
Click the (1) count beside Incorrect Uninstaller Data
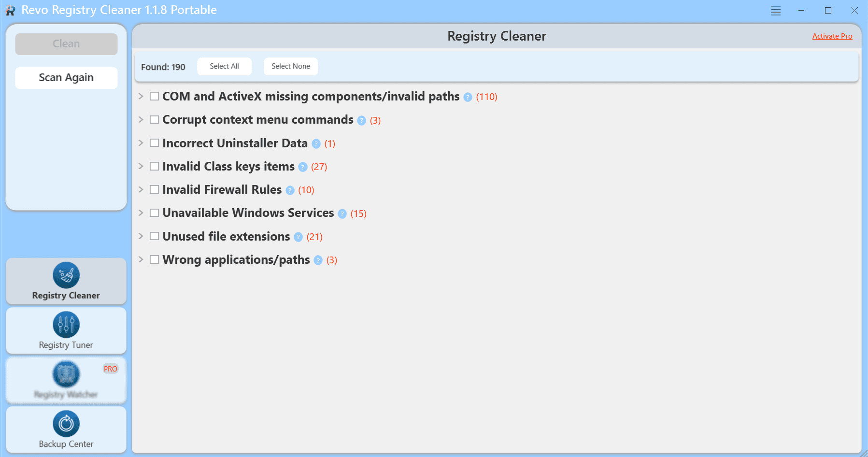click(330, 143)
